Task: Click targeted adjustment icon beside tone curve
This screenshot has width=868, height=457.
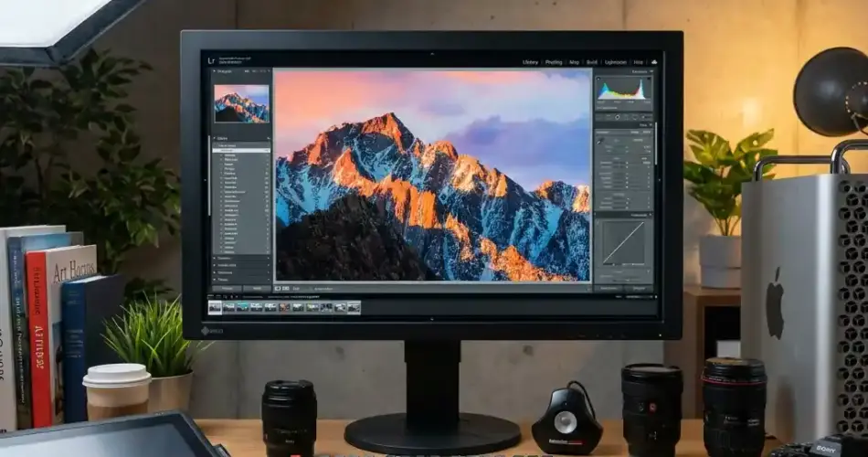Action: tap(598, 222)
